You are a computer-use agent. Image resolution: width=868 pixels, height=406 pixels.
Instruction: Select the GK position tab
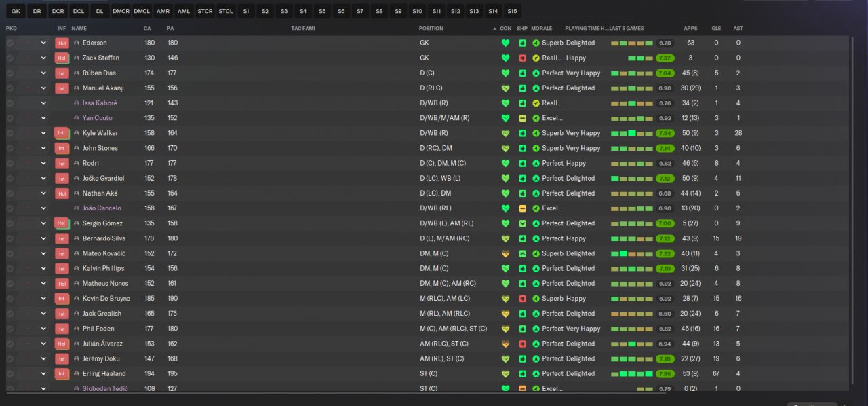point(16,11)
